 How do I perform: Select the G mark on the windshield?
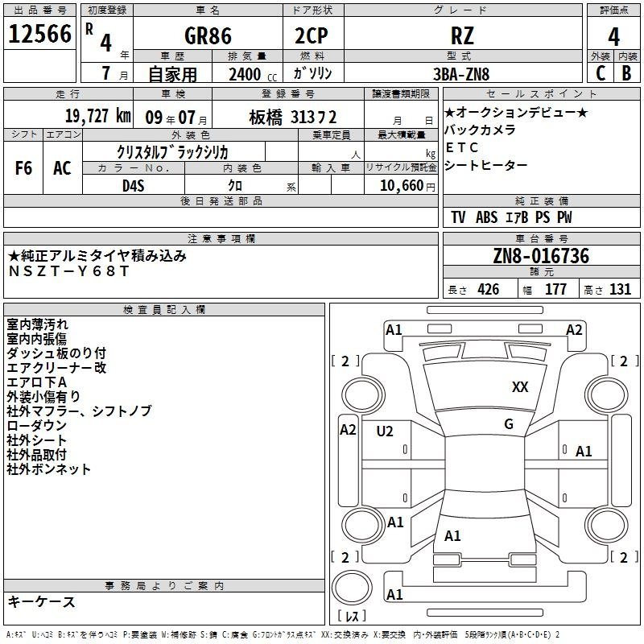508,424
